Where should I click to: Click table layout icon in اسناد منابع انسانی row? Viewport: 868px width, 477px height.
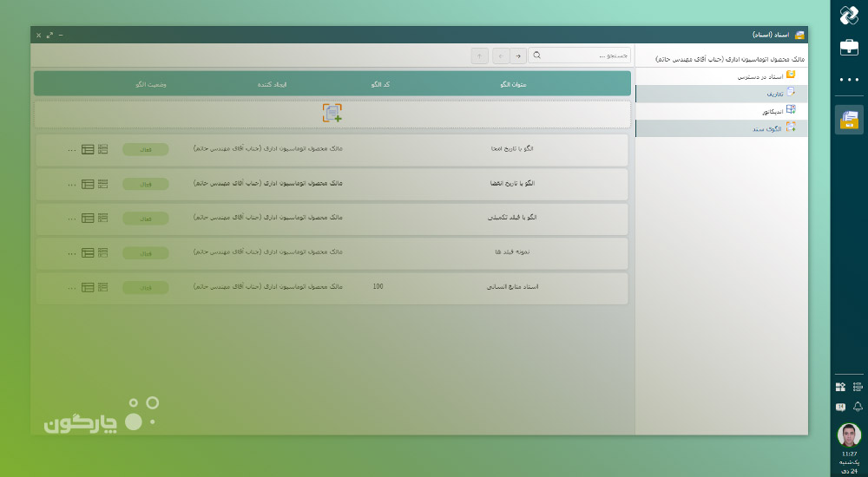click(88, 288)
